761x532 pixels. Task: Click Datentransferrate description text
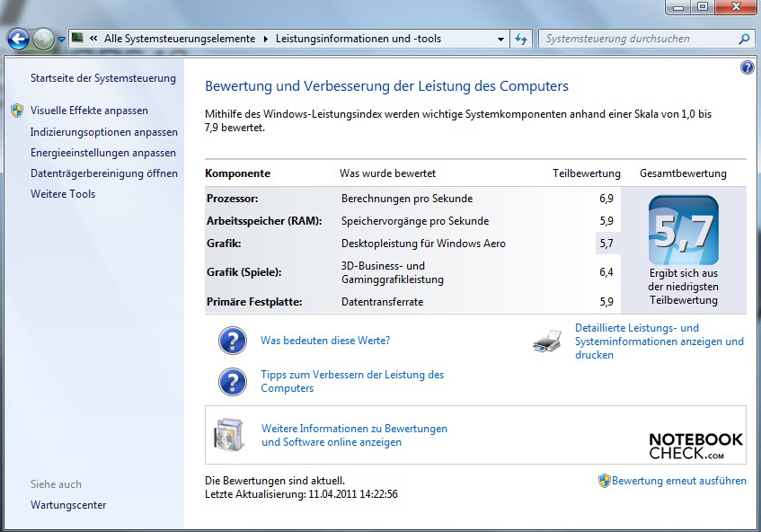click(x=383, y=302)
